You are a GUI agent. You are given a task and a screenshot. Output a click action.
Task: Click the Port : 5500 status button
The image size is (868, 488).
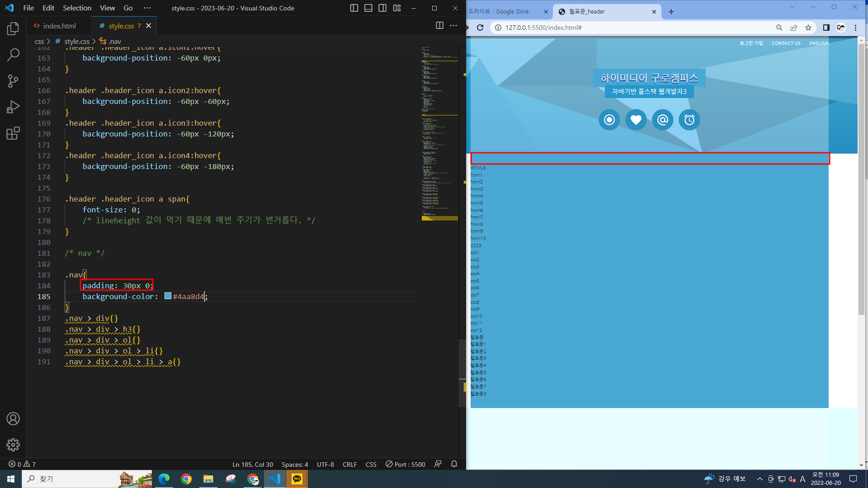pos(406,464)
